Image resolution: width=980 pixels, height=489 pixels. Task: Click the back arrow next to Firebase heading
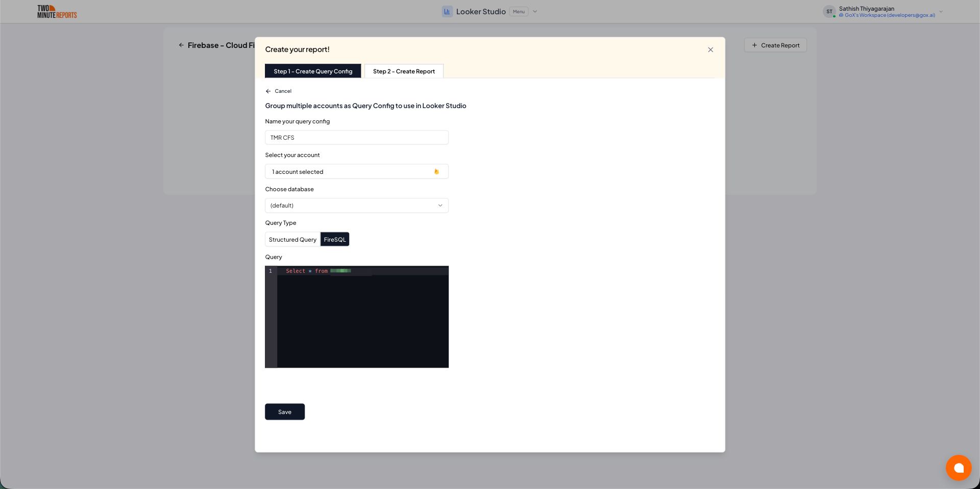coord(182,45)
